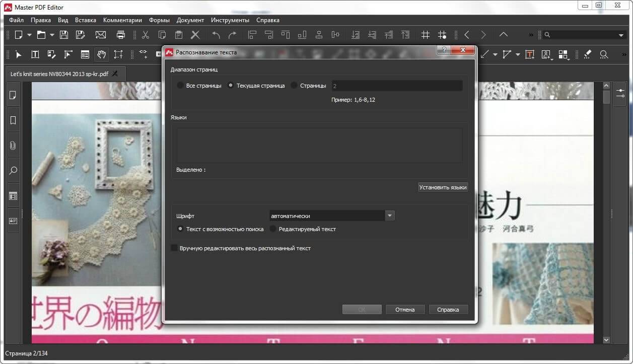Click the Save document icon
This screenshot has height=364, width=633.
tap(64, 35)
